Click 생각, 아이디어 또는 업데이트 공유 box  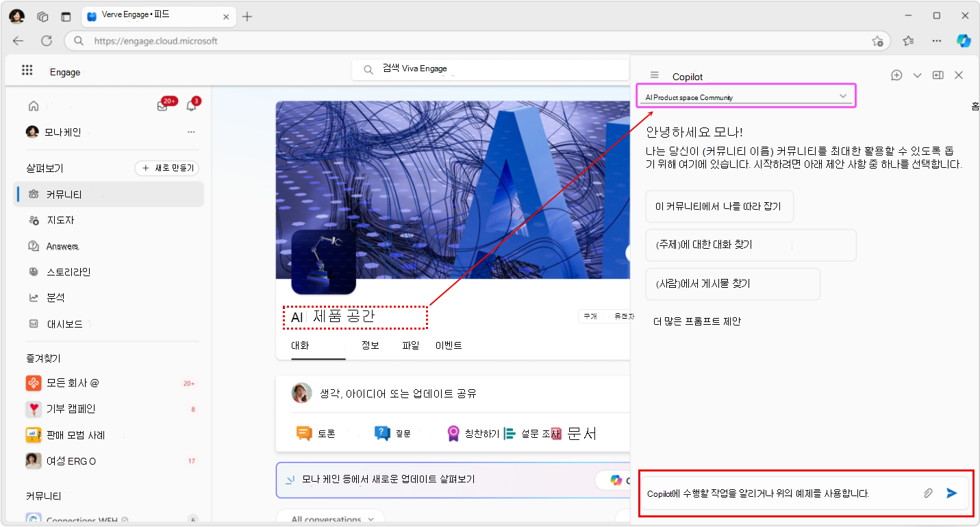[399, 394]
